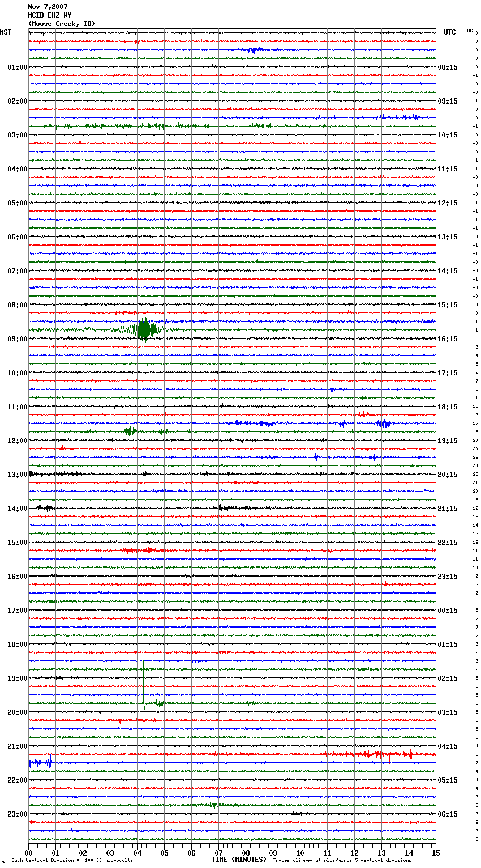The image size is (481, 868).
Task: Click the "20:15" UTC time label
Action: 448,475
